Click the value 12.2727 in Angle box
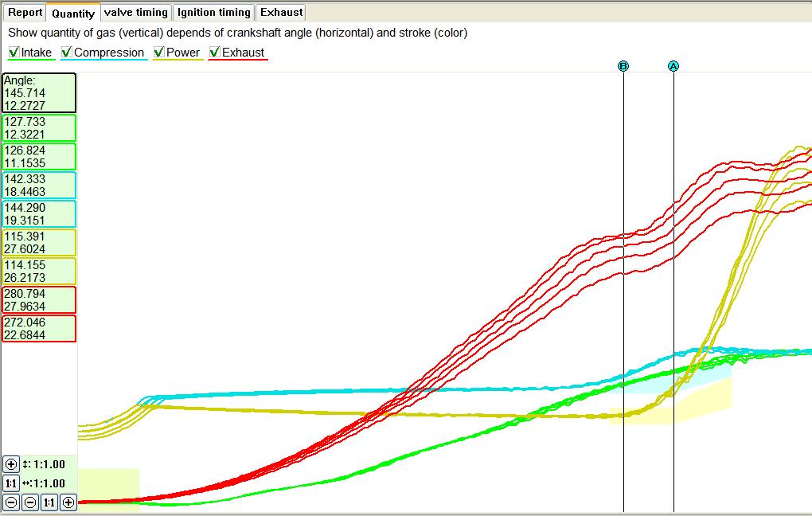 (x=25, y=106)
